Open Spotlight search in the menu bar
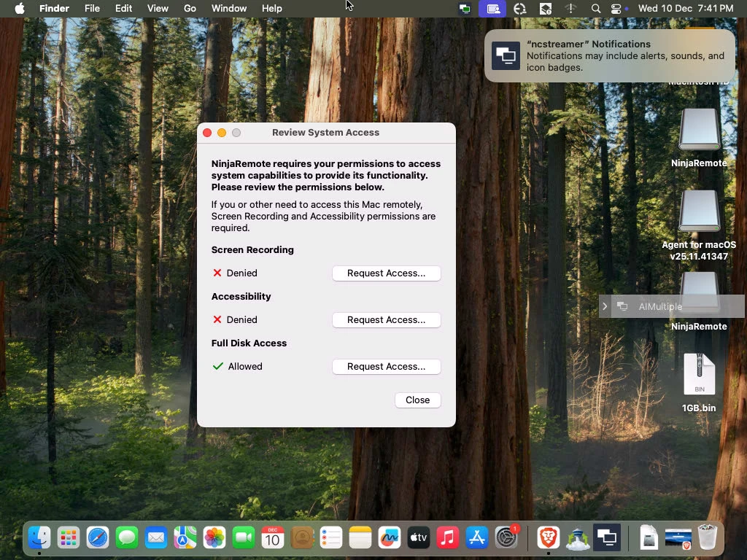The width and height of the screenshot is (747, 560). (595, 9)
